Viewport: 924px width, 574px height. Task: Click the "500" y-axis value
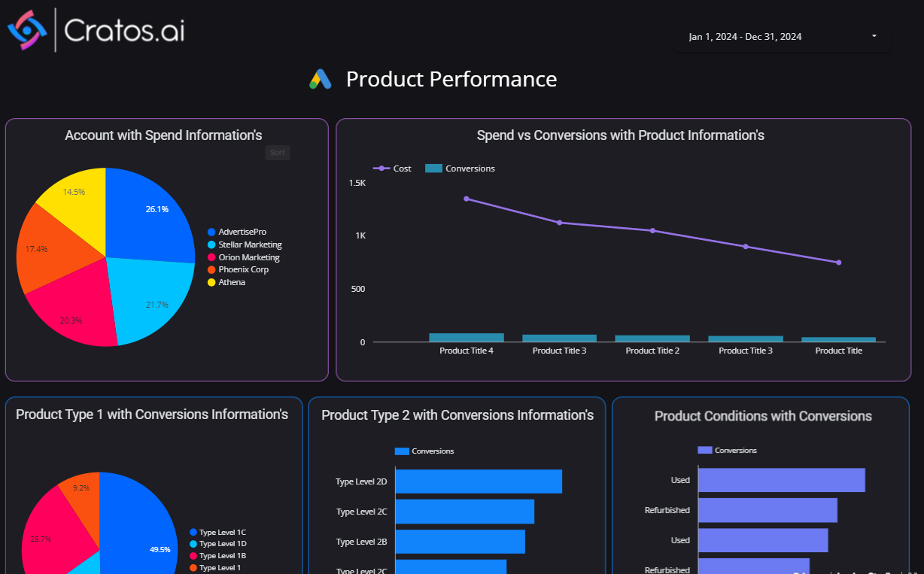358,289
